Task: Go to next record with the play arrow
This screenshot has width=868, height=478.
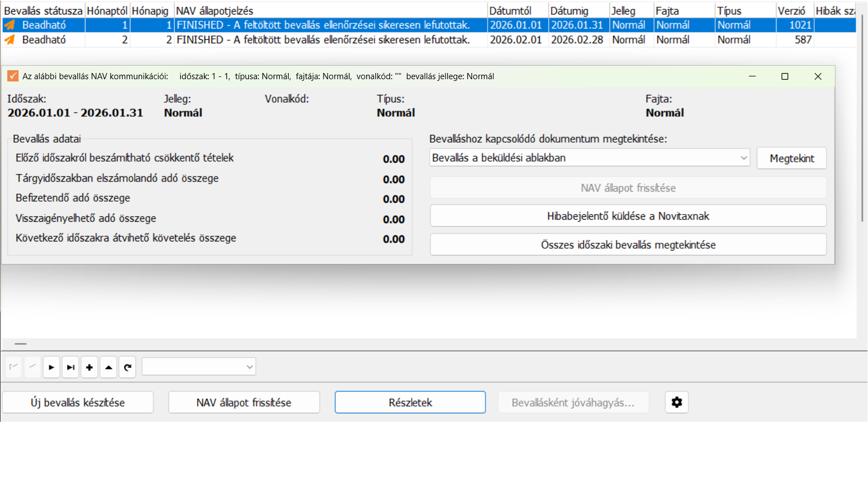Action: coord(51,367)
